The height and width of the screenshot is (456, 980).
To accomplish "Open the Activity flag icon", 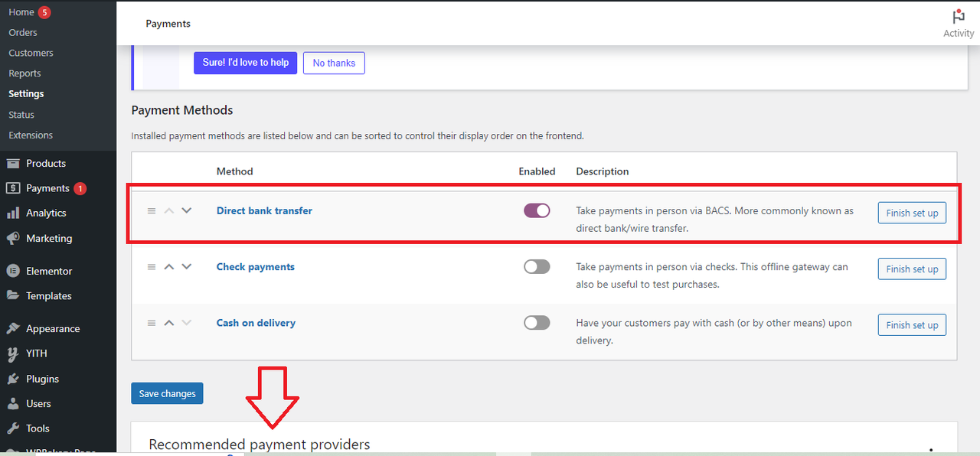I will point(959,16).
